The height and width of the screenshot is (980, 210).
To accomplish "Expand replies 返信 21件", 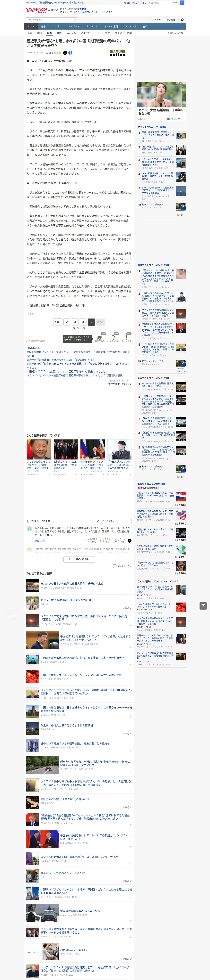I will coord(40,541).
